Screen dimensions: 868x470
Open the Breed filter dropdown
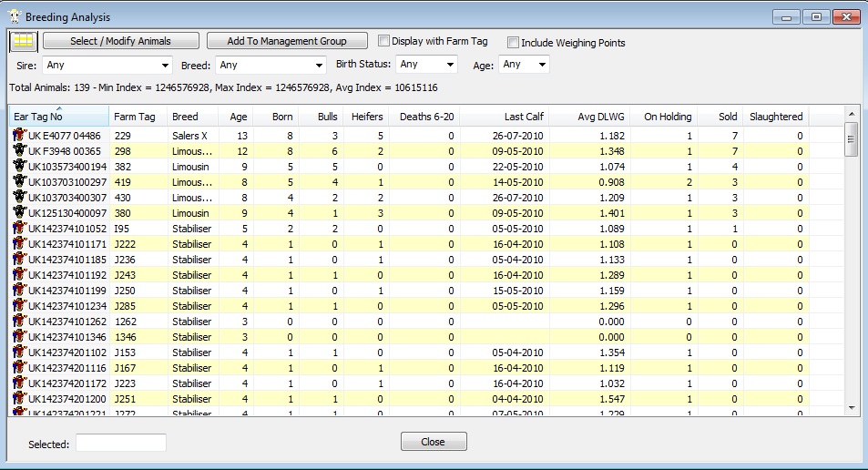pos(271,65)
